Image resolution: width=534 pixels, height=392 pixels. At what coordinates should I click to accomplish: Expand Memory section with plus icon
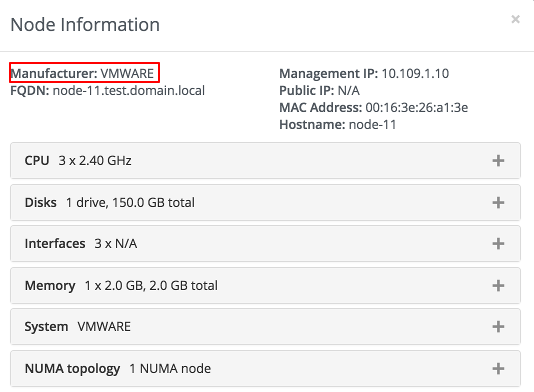click(498, 285)
